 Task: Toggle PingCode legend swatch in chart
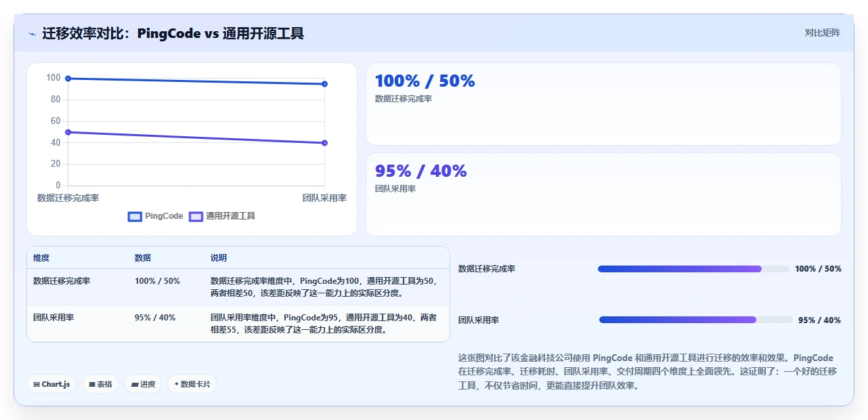[x=135, y=216]
